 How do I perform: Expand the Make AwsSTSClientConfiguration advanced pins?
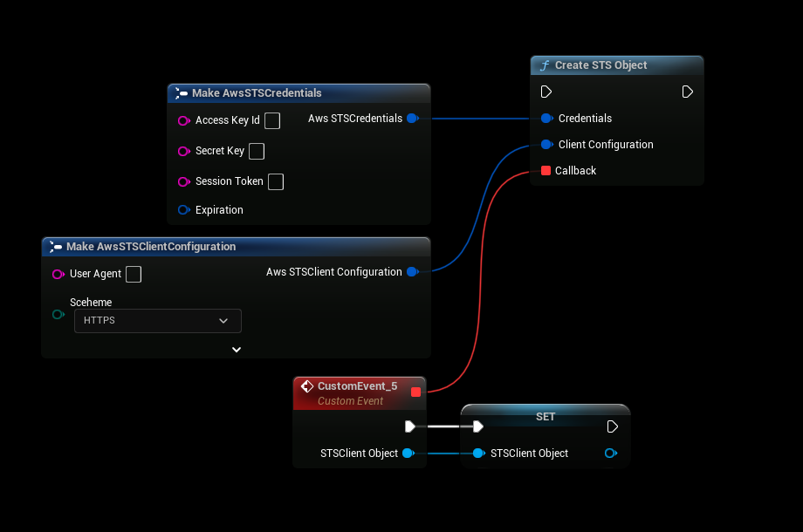[x=236, y=350]
